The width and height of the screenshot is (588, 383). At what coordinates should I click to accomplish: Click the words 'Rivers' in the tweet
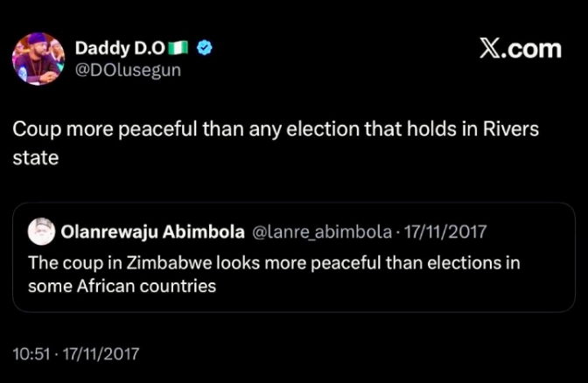[514, 129]
